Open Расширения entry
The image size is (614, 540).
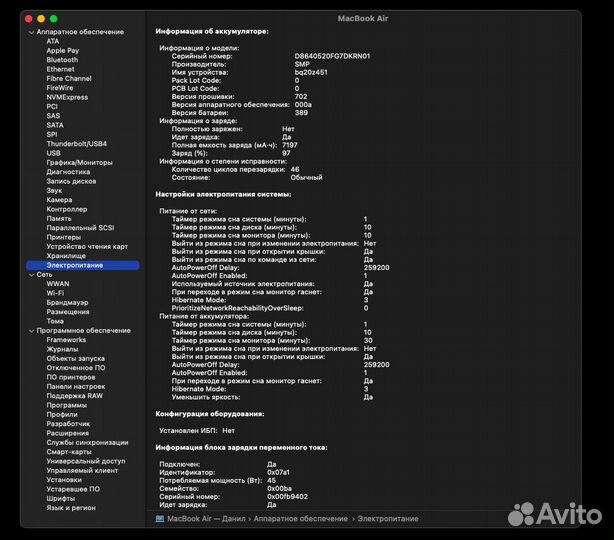click(67, 433)
